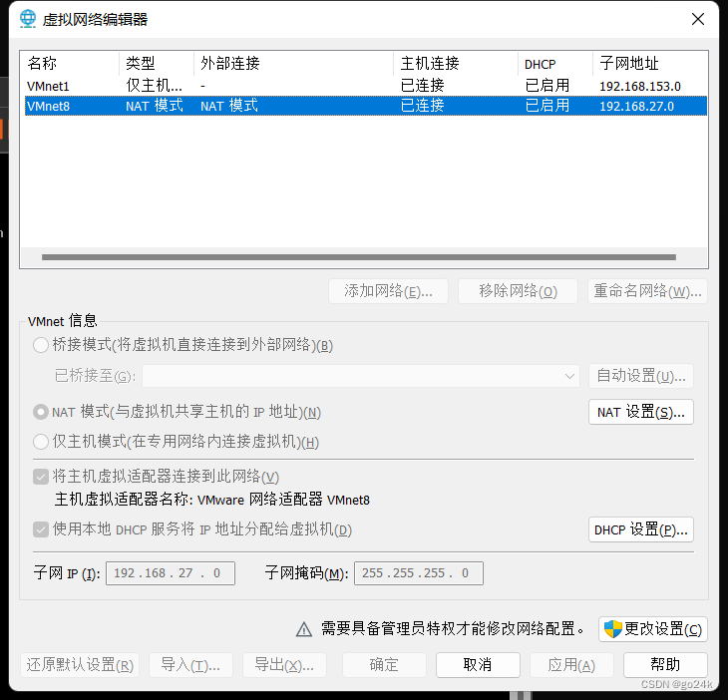The height and width of the screenshot is (700, 728).
Task: Click 还原默认设置(R) button
Action: pyautogui.click(x=80, y=665)
